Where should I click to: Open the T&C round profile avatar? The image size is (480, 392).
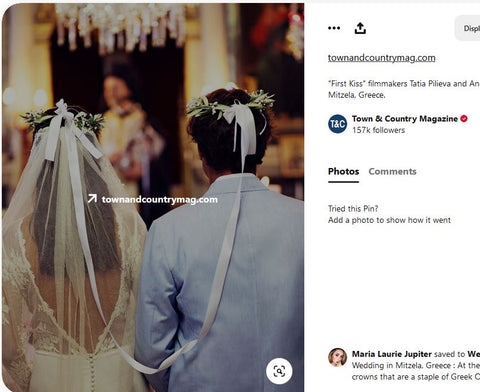(x=337, y=124)
